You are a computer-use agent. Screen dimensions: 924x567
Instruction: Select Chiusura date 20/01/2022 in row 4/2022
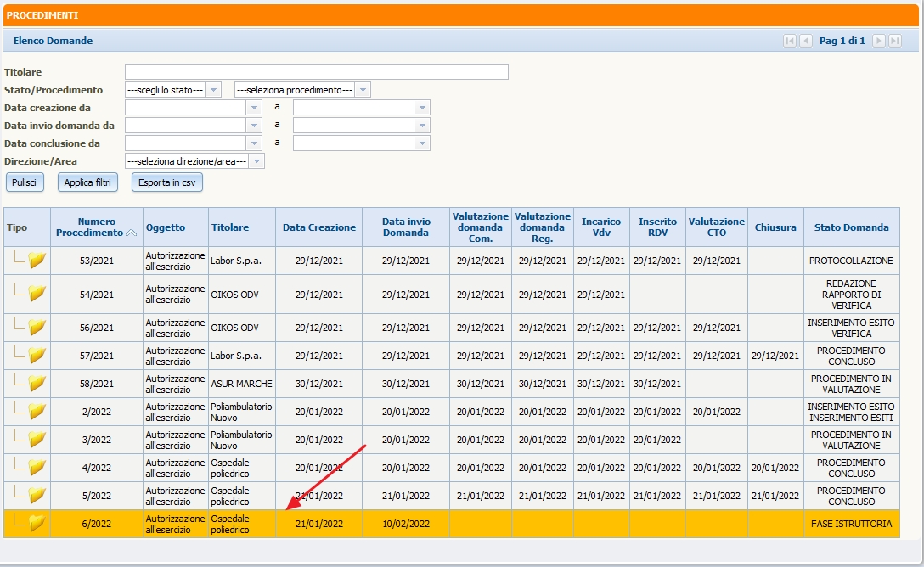(775, 468)
